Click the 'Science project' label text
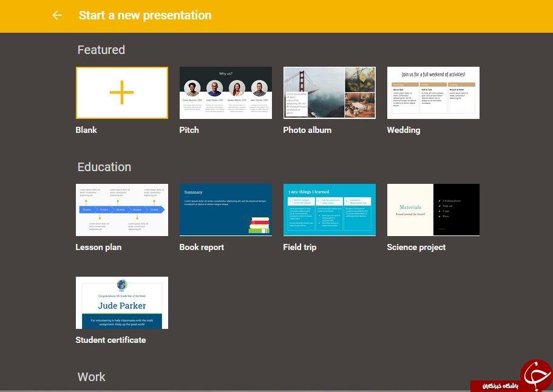This screenshot has width=553, height=392. [x=416, y=247]
